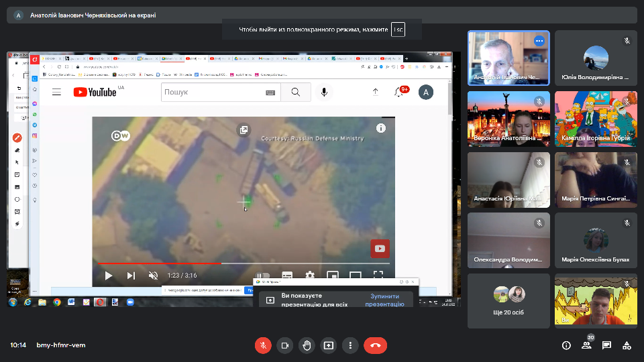Open Telegram in Opera sidebar
This screenshot has width=644, height=362.
pos(35,125)
